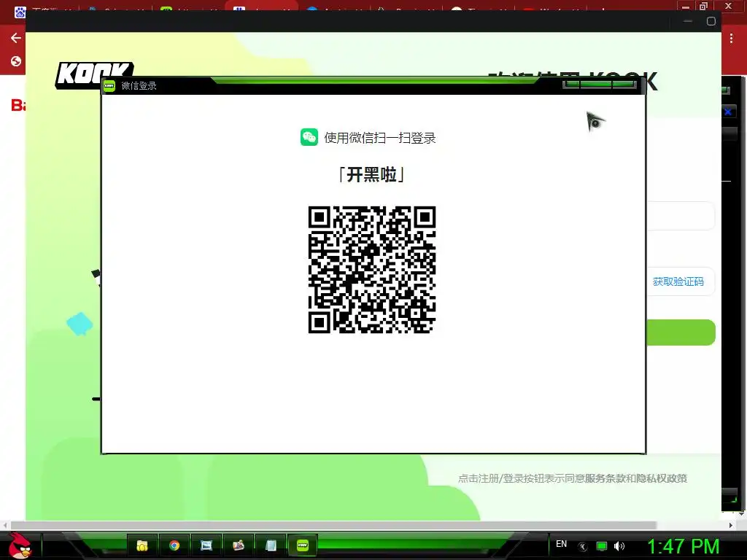
Task: Click the vertical scroll down arrow
Action: pyautogui.click(x=742, y=514)
